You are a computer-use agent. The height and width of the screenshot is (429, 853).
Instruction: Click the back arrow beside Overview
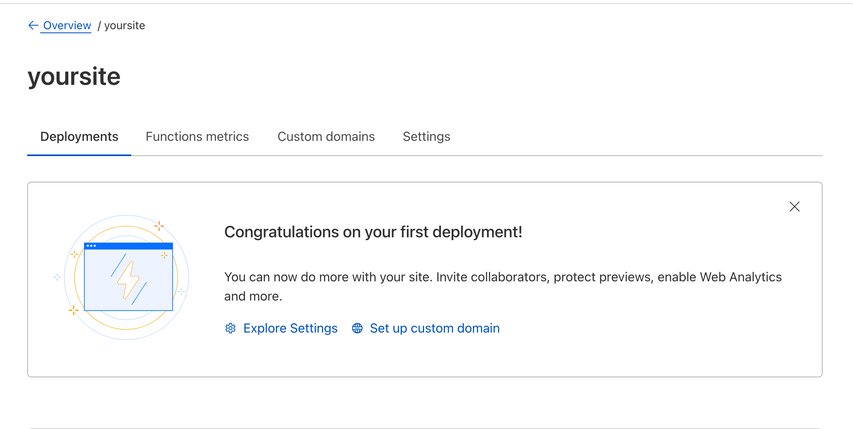pyautogui.click(x=33, y=26)
